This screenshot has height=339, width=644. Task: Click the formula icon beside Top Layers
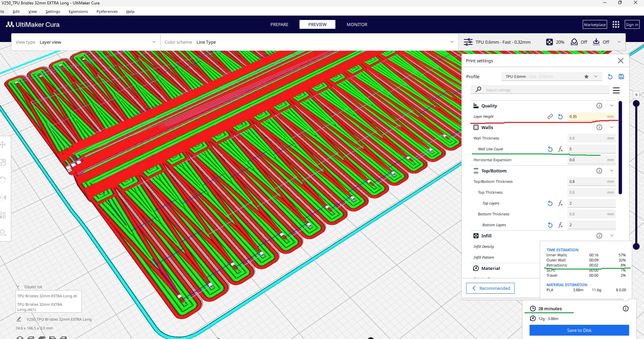(560, 203)
